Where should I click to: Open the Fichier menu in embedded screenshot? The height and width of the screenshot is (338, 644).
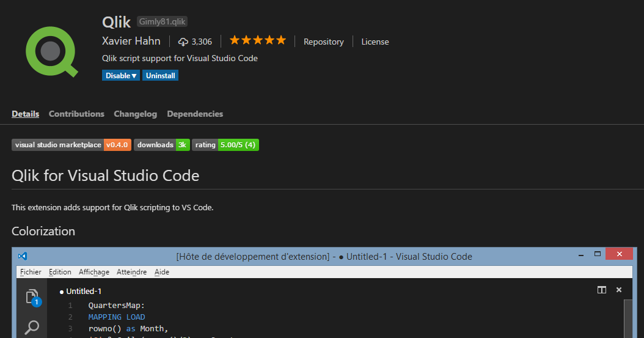[x=31, y=272]
